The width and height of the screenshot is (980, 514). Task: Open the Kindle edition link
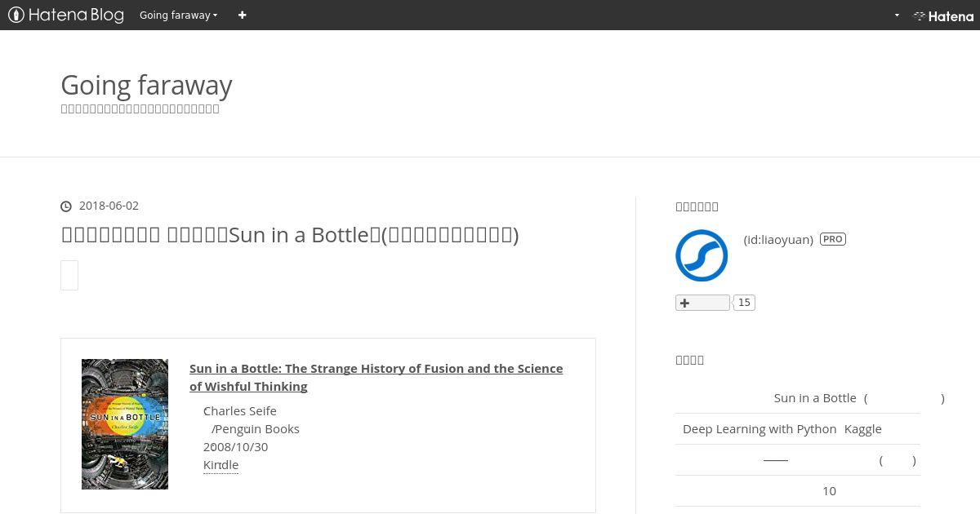pyautogui.click(x=220, y=465)
